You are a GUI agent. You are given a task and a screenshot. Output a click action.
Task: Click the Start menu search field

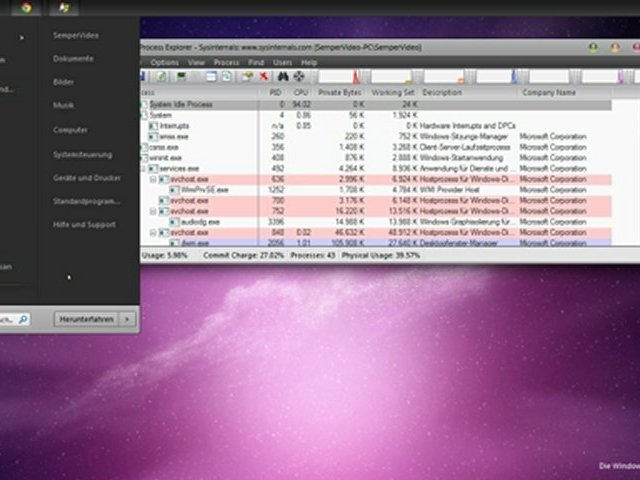(x=15, y=319)
